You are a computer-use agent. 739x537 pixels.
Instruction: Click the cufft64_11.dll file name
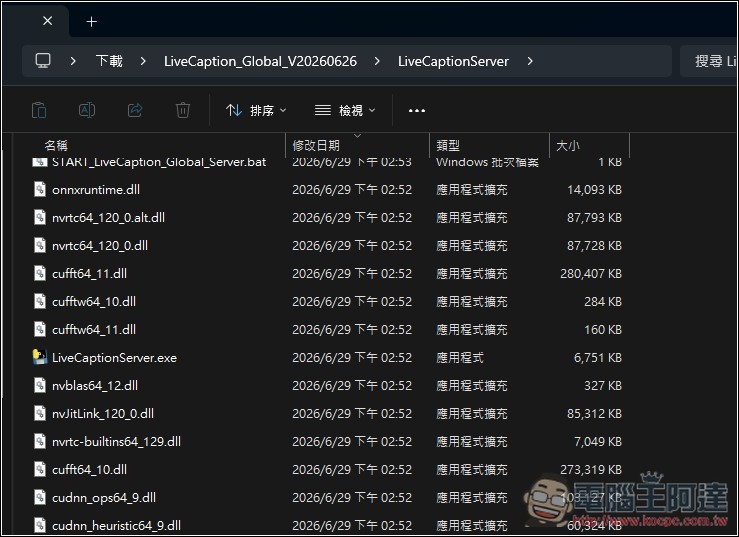pos(90,273)
